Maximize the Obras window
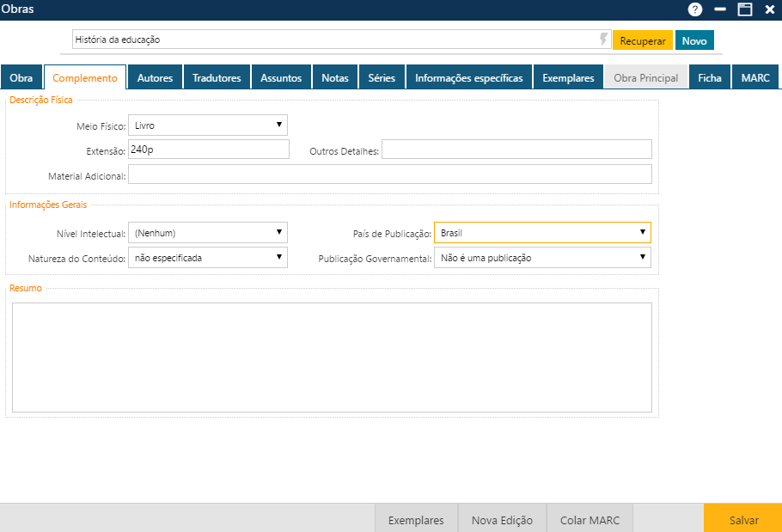The image size is (782, 532). pos(744,9)
